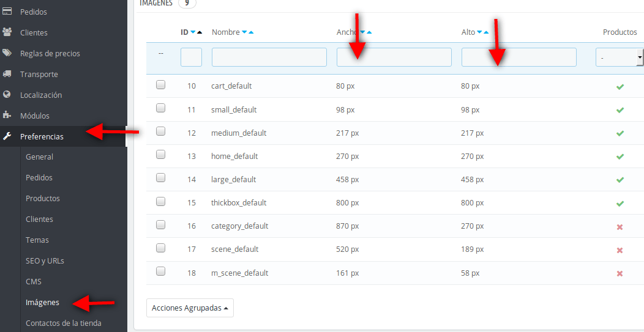Click the Pedidos credit-card icon in sidebar

click(x=7, y=12)
